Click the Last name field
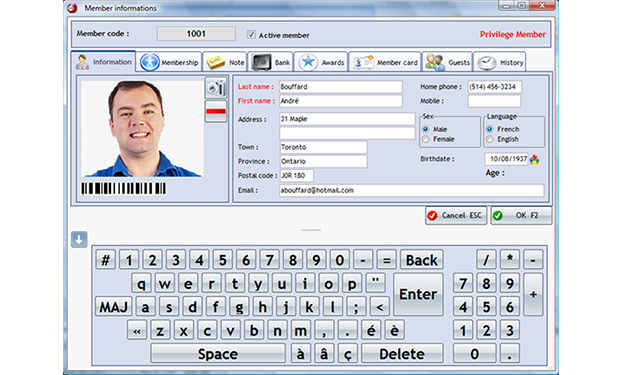Viewport: 622px width, 375px height. [x=341, y=87]
